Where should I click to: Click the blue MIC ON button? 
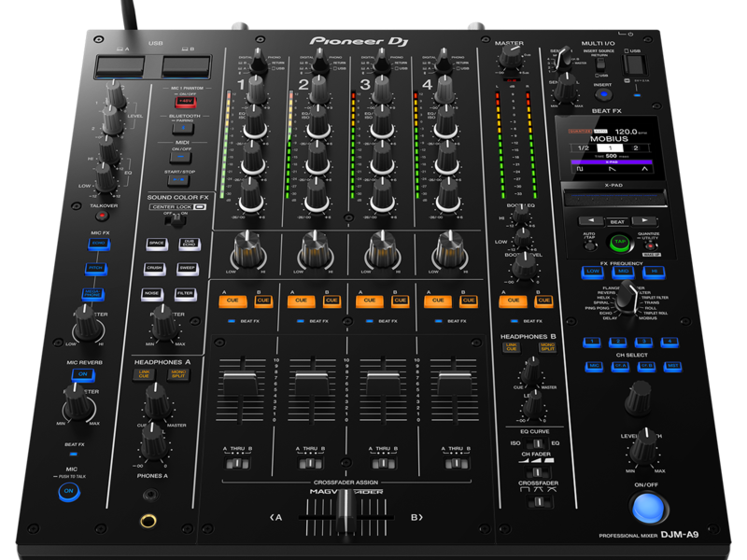[x=69, y=492]
